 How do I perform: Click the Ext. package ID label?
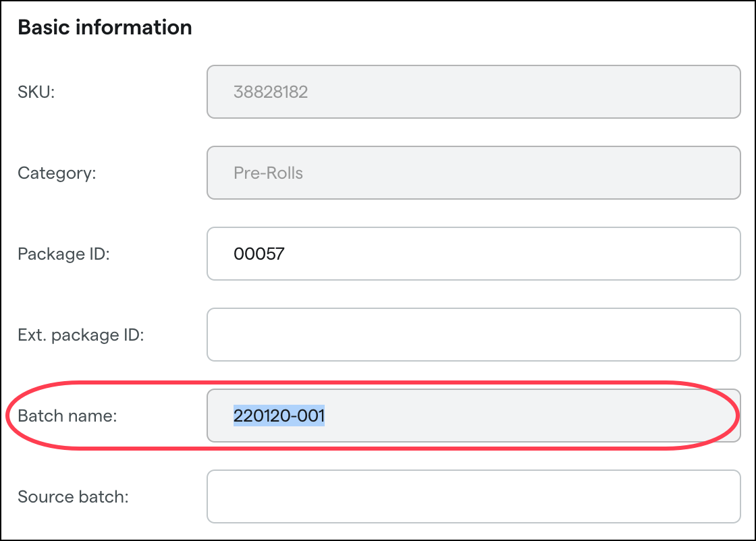click(x=79, y=335)
